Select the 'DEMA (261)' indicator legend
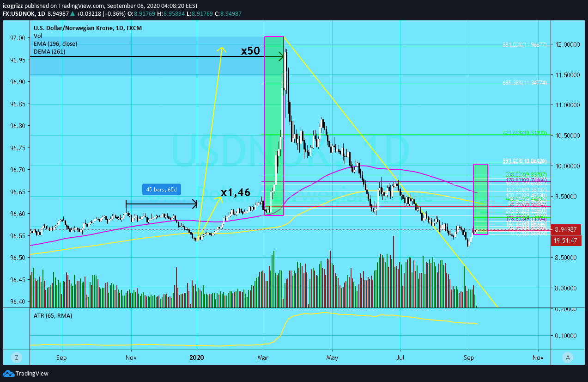This screenshot has height=382, width=588. coord(49,52)
